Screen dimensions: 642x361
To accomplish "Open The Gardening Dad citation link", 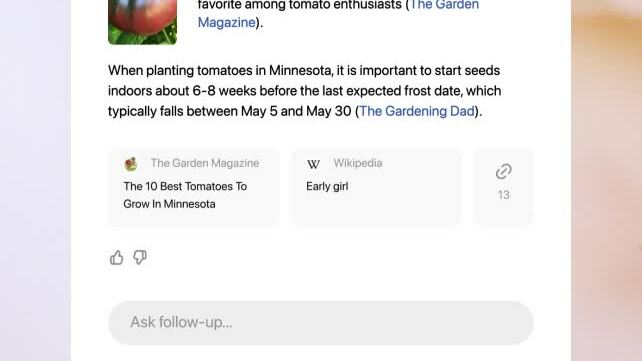I will pyautogui.click(x=416, y=111).
